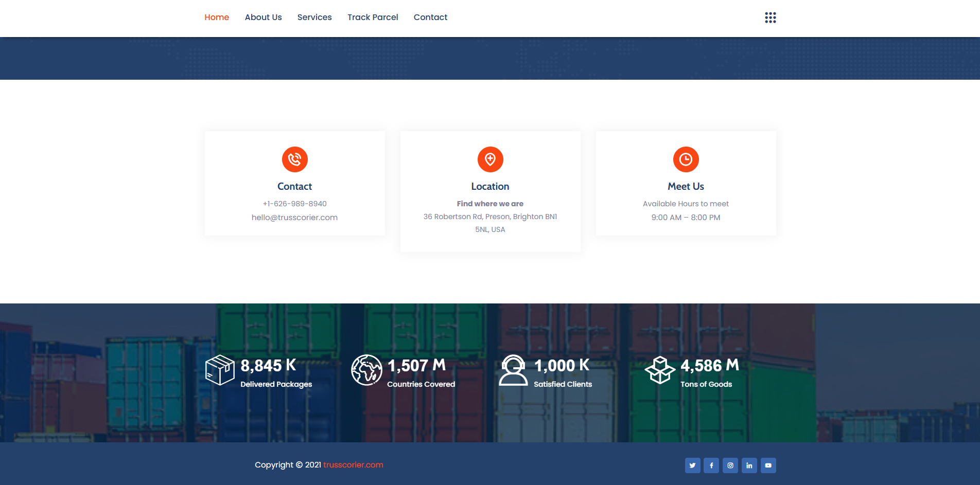The width and height of the screenshot is (980, 485).
Task: Go to the Home menu item
Action: (217, 17)
